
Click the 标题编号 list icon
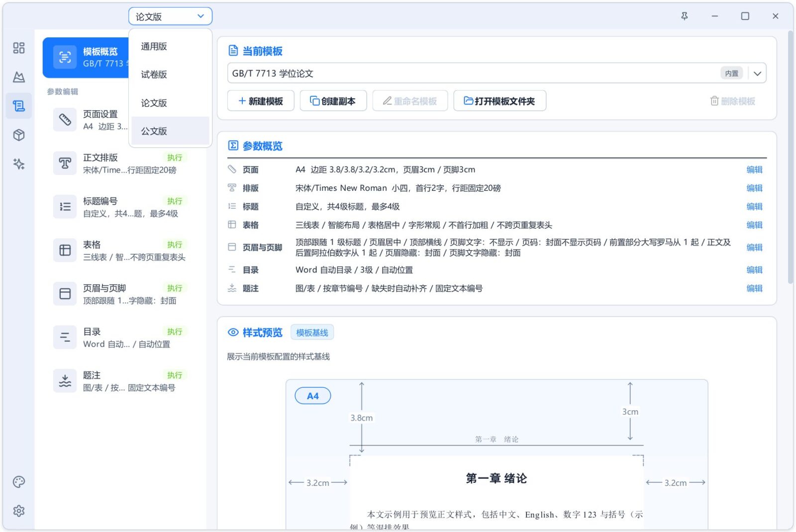tap(65, 206)
